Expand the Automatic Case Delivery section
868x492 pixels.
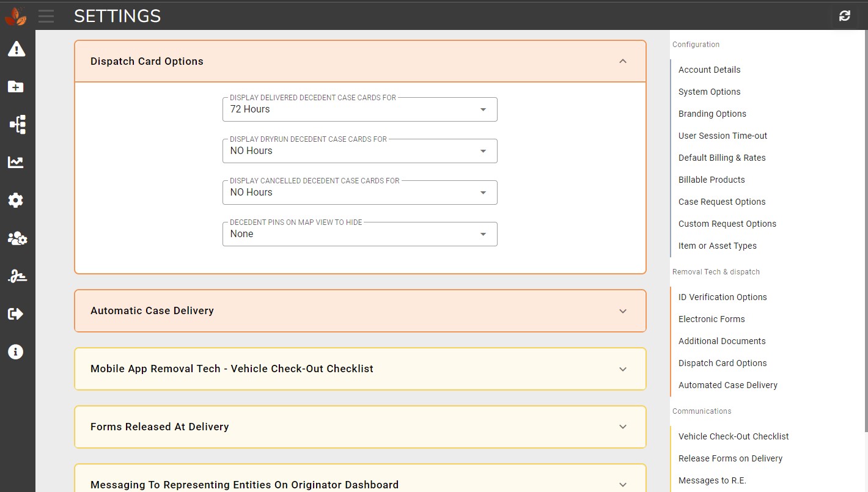tap(623, 310)
